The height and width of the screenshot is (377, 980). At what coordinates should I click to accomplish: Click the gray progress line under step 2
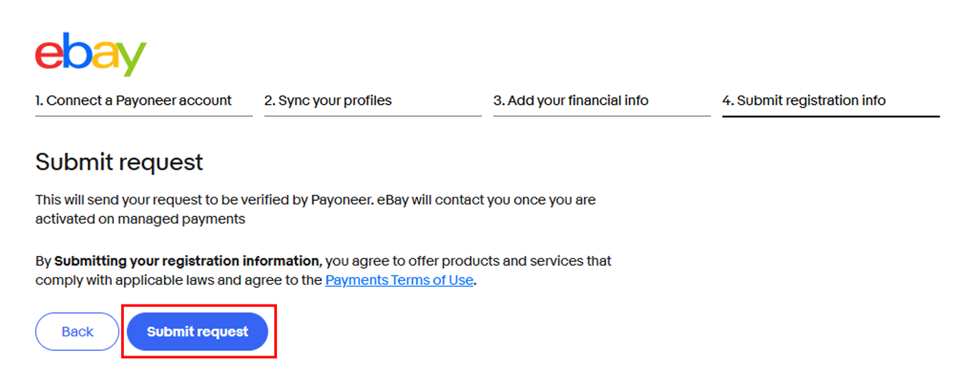(373, 116)
